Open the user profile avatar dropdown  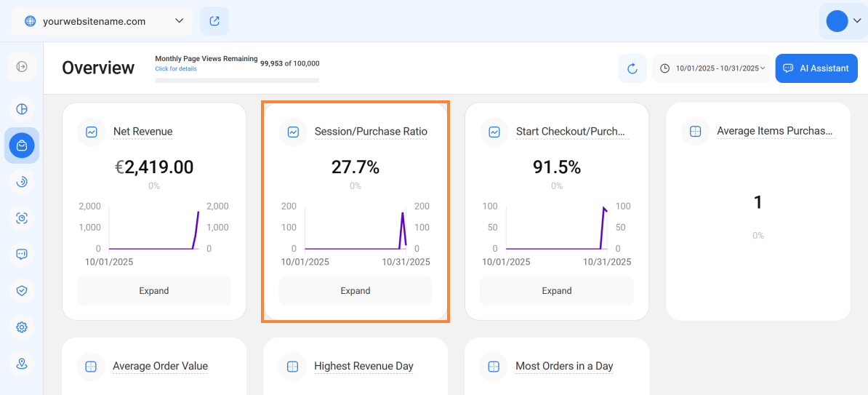pyautogui.click(x=843, y=21)
